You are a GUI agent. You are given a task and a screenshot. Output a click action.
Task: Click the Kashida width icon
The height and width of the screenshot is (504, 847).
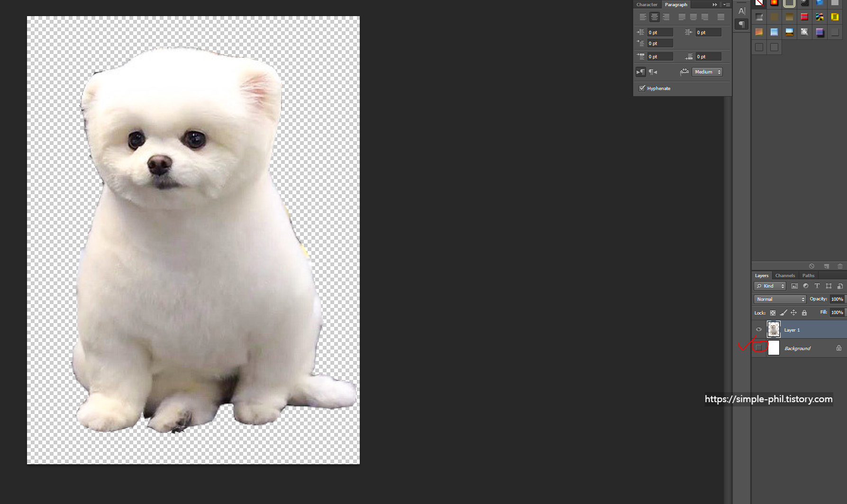[x=684, y=72]
